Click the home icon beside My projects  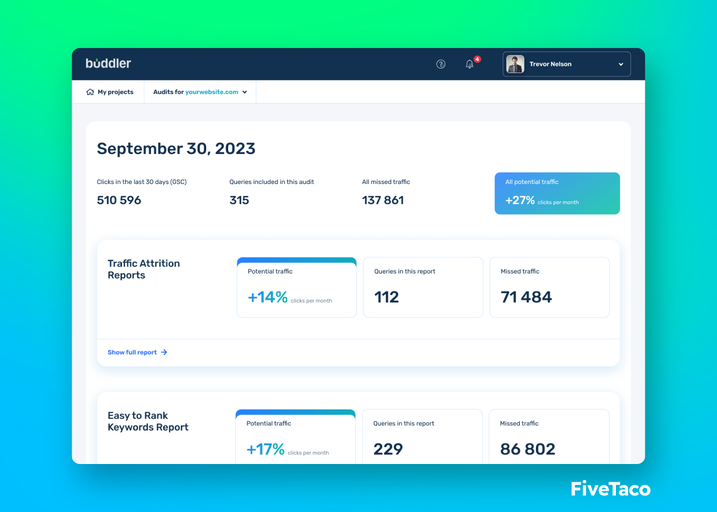90,92
